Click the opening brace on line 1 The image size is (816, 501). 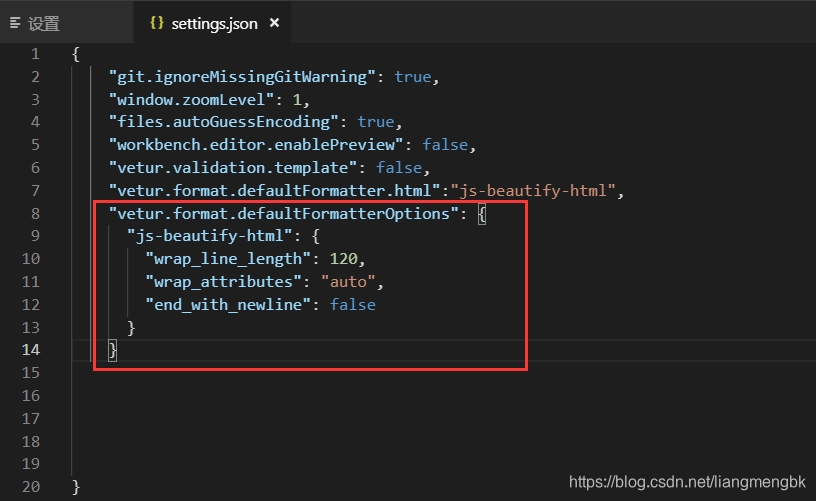76,54
